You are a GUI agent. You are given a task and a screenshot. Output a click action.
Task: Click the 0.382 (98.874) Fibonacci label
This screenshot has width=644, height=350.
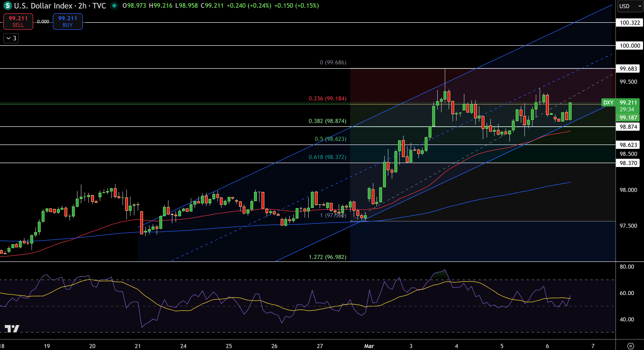point(328,121)
